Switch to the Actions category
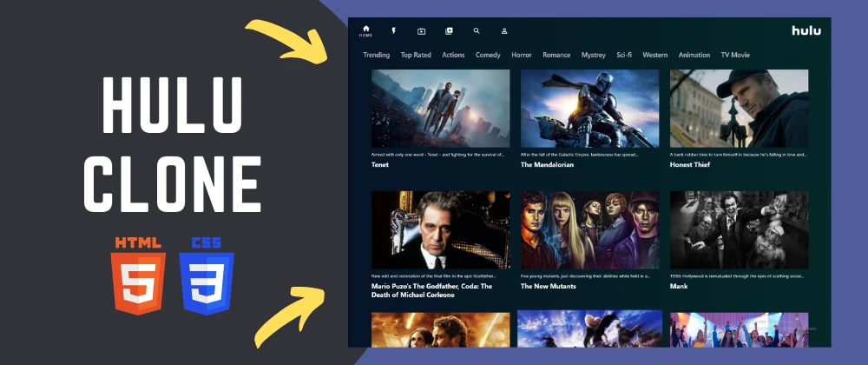This screenshot has width=868, height=365. 453,55
